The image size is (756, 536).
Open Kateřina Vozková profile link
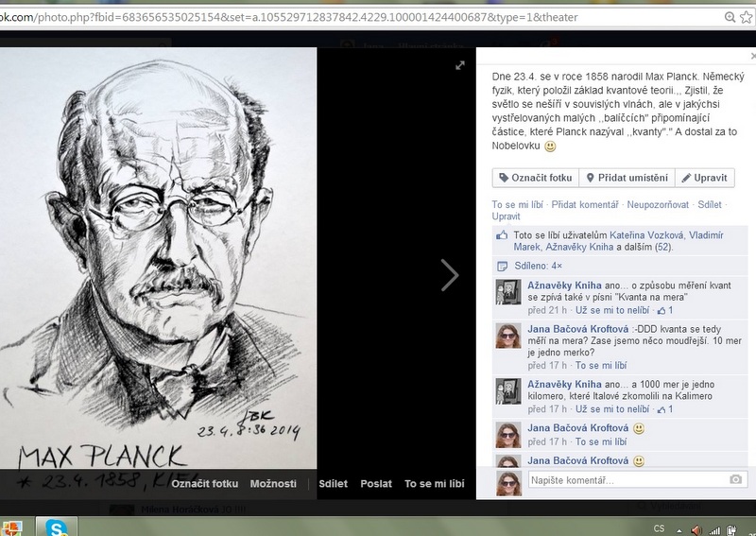click(646, 235)
